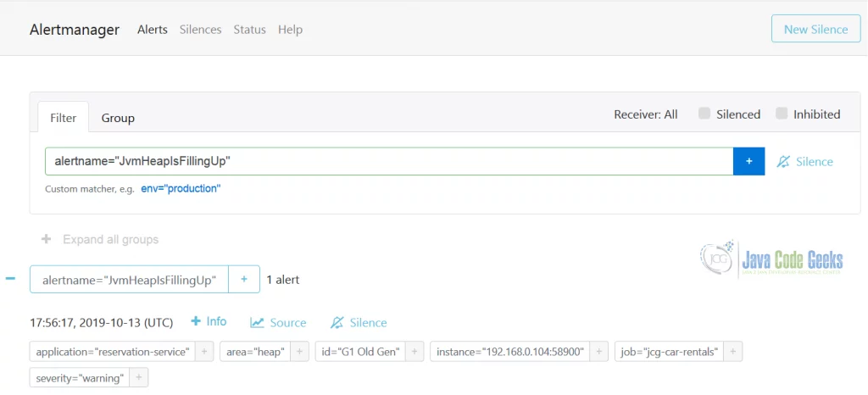Click the area="heap" label text
Screen dimensions: 868x395
(255, 351)
